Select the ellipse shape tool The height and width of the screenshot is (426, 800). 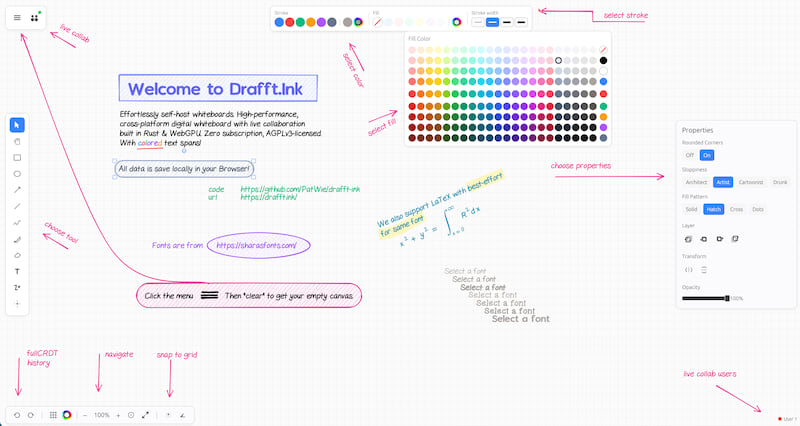17,174
